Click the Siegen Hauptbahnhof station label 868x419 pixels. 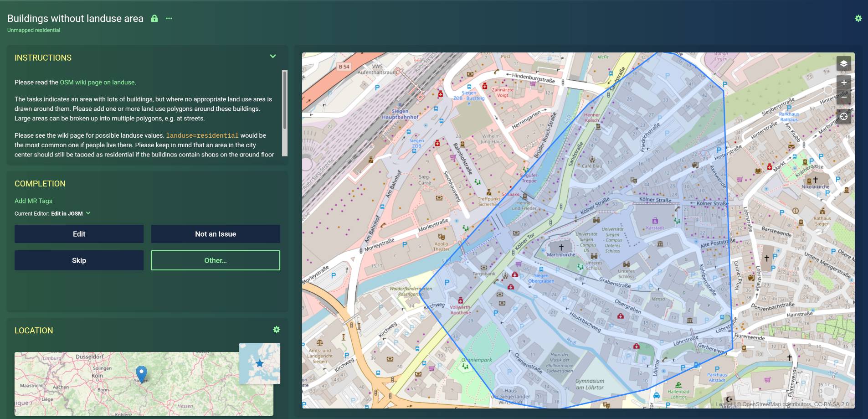click(x=400, y=114)
